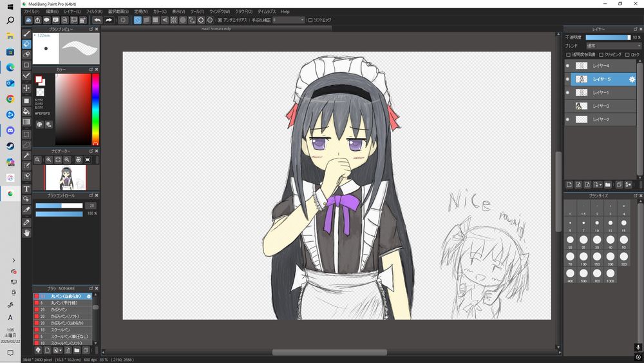The width and height of the screenshot is (644, 363).
Task: Select the Text tool
Action: [x=26, y=189]
